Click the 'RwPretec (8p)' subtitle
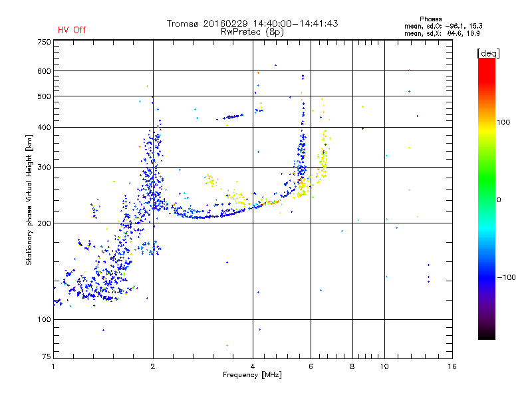 [252, 32]
